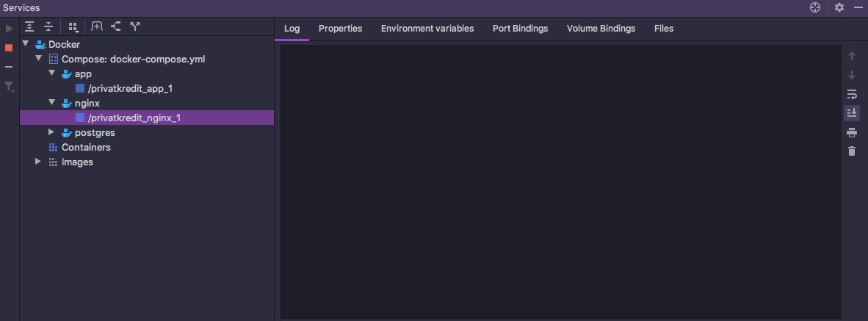Open the Environment variables tab
The height and width of the screenshot is (321, 868).
427,28
